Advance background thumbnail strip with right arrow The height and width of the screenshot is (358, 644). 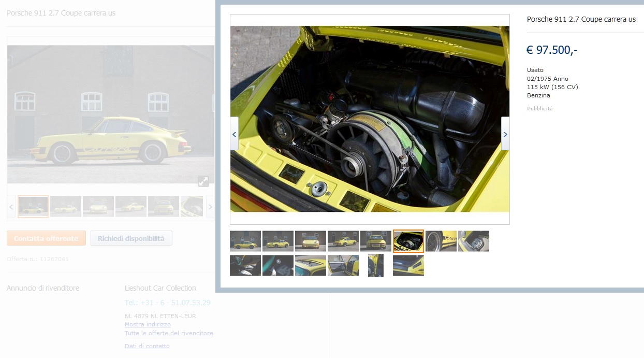(210, 207)
